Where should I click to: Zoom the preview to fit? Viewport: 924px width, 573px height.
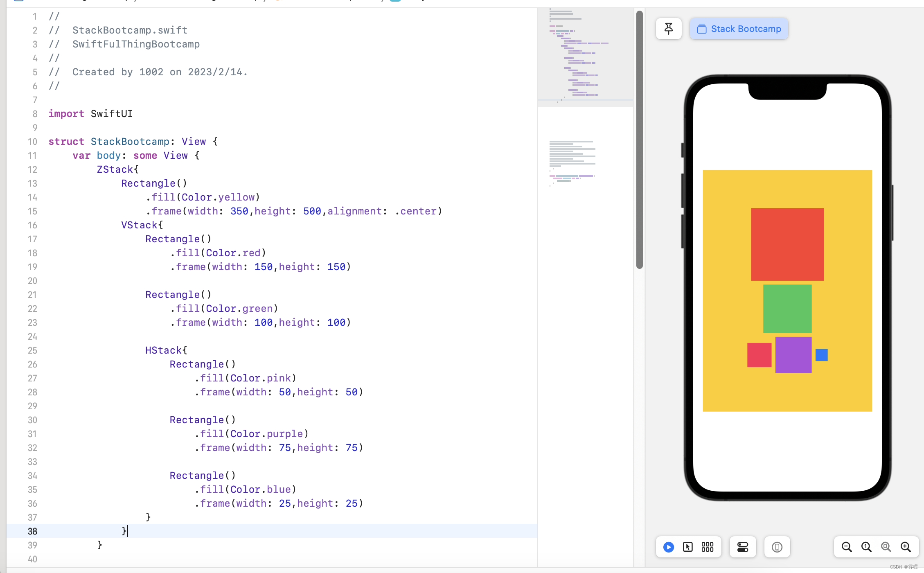pyautogui.click(x=886, y=546)
